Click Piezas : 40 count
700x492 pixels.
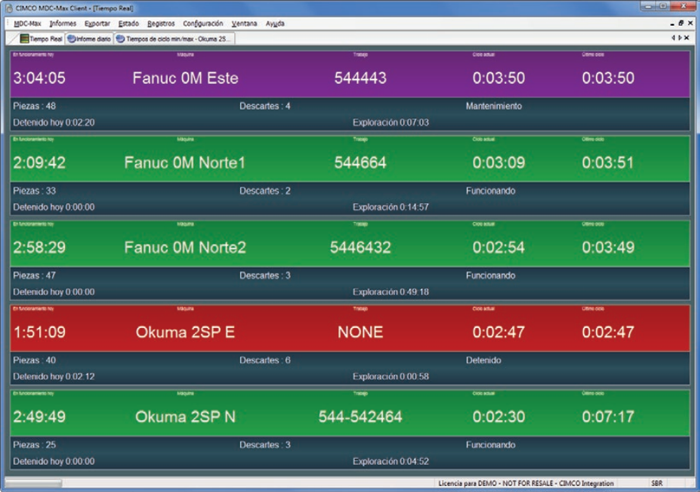point(34,360)
